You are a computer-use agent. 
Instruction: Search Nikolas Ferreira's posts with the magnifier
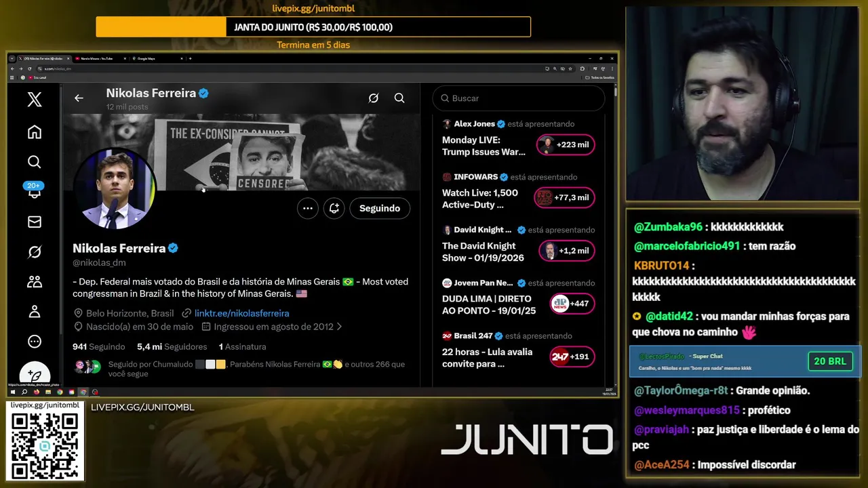click(399, 98)
